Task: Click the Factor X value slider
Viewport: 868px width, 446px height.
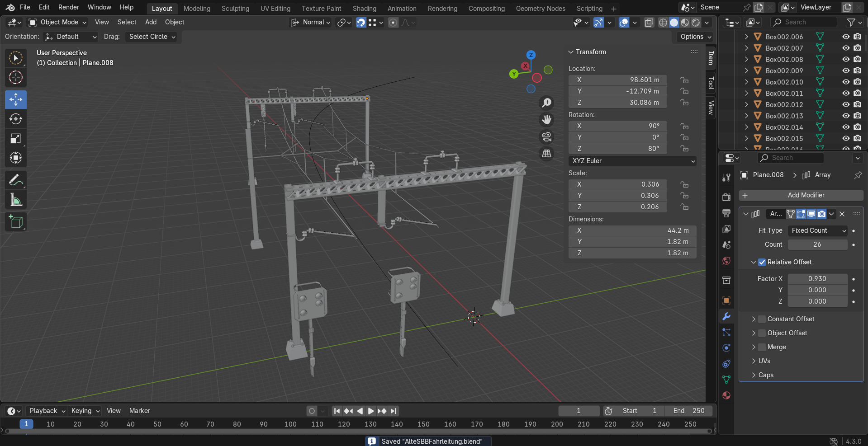Action: (x=817, y=279)
